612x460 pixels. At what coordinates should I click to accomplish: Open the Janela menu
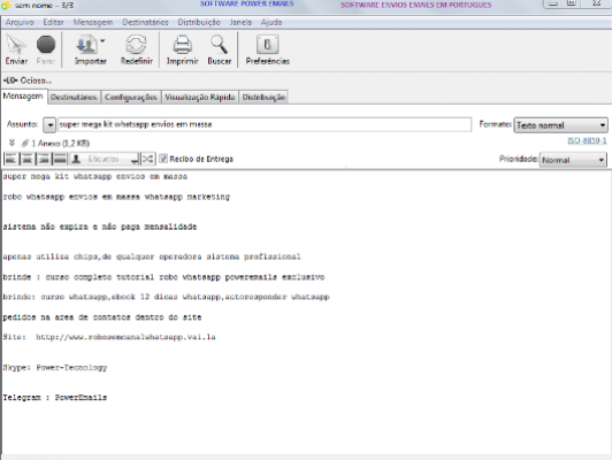240,22
